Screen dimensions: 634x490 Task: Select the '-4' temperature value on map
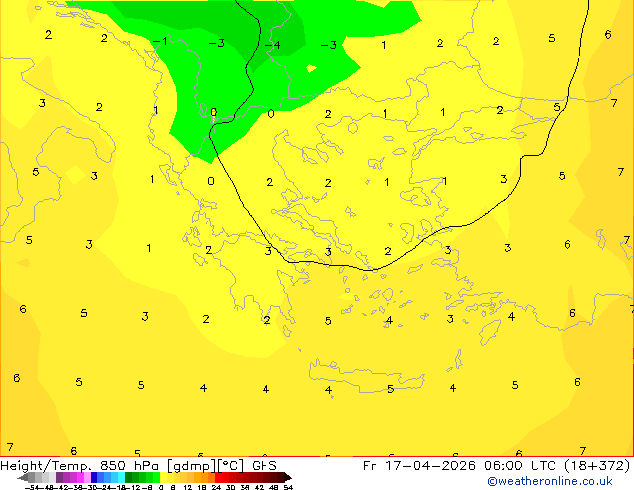pyautogui.click(x=273, y=44)
